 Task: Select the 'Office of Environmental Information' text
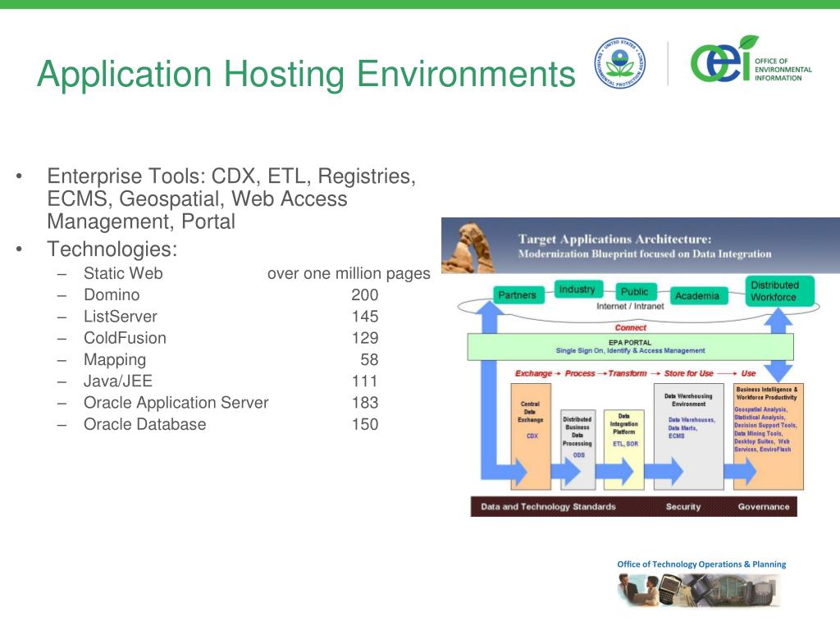[x=783, y=70]
